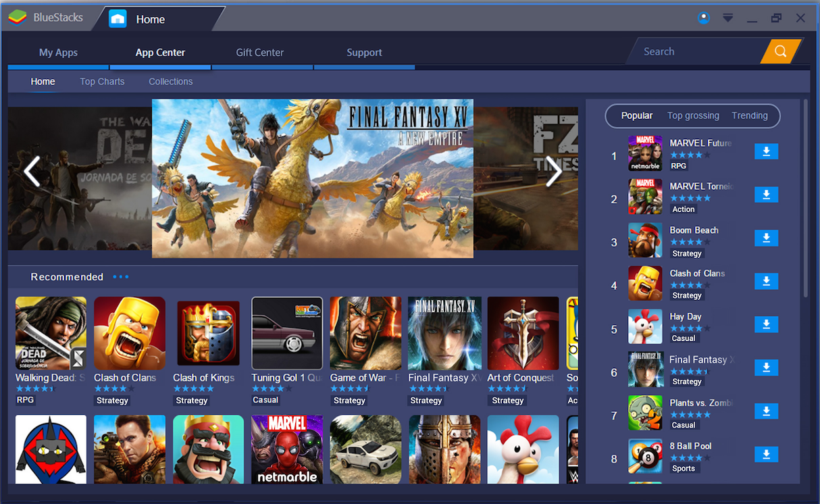
Task: Open Clash of Clans icon in the ranking list
Action: pyautogui.click(x=645, y=282)
